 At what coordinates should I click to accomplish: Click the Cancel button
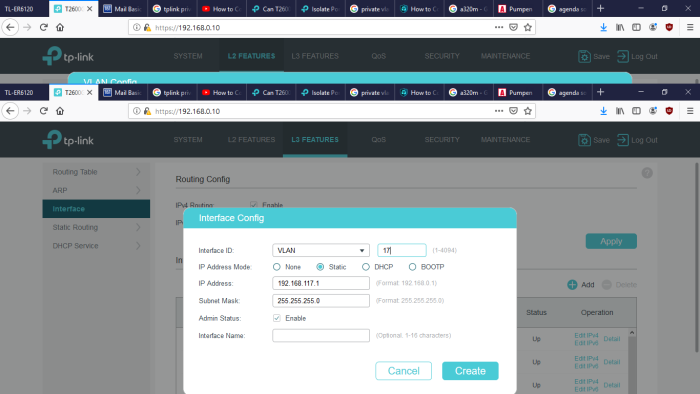pos(403,371)
